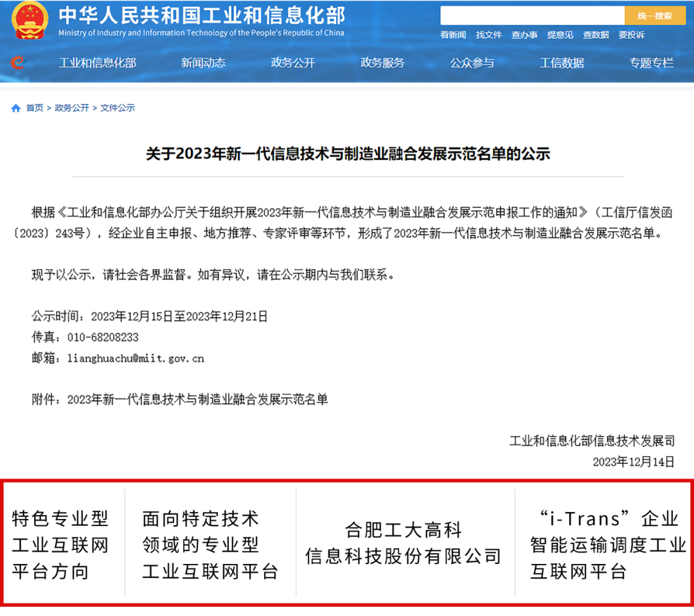
Task: Open the 找文件 quick link
Action: pyautogui.click(x=488, y=35)
